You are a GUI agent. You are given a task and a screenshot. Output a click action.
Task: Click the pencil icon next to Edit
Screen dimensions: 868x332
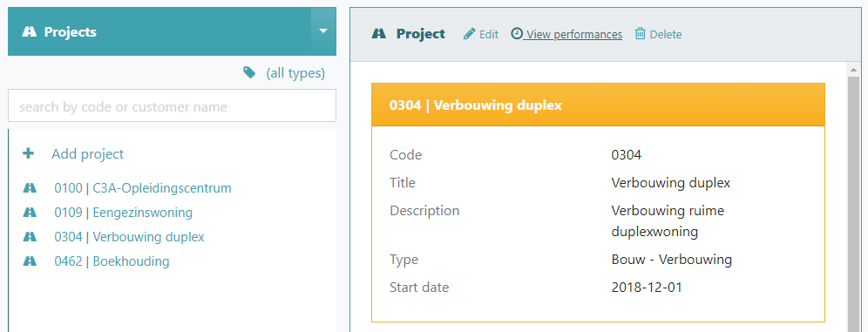tap(470, 34)
